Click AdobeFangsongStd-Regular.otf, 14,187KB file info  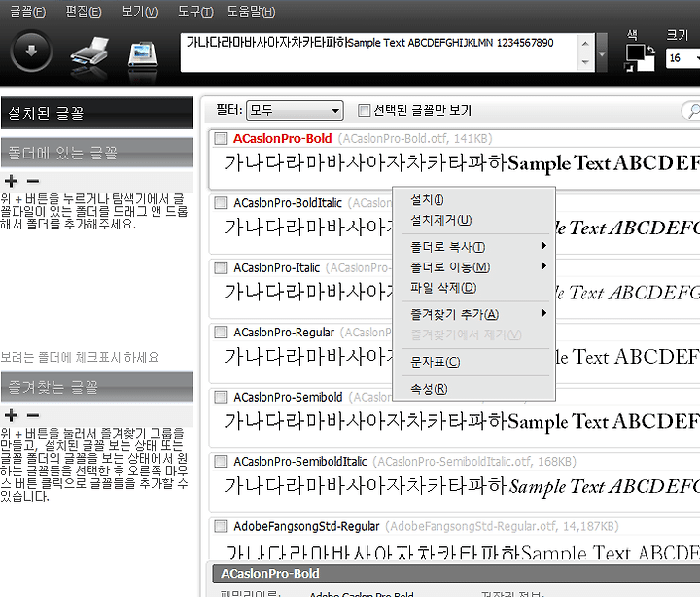pos(502,526)
